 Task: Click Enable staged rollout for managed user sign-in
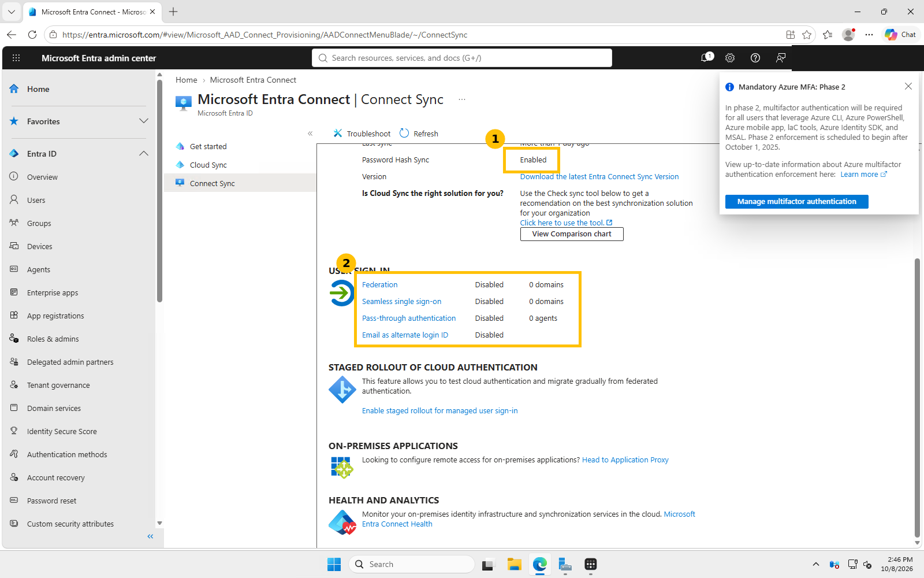click(x=440, y=411)
